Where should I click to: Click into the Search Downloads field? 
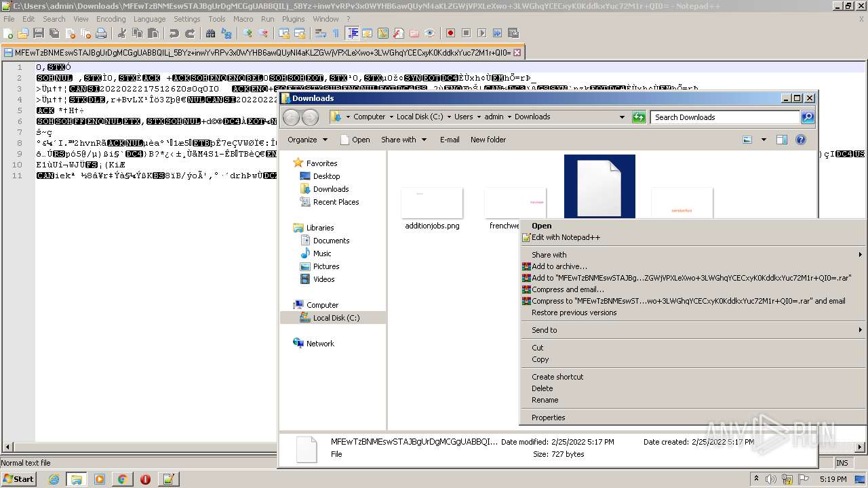coord(726,117)
